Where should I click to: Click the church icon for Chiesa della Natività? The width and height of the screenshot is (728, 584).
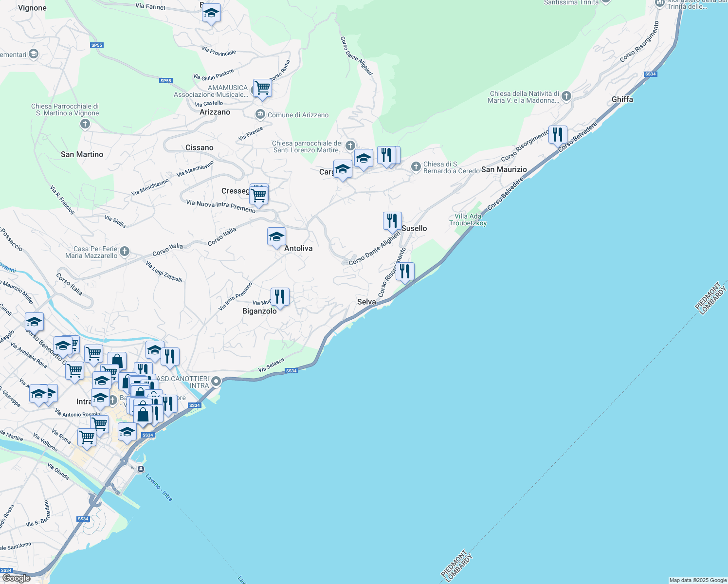[x=566, y=96]
